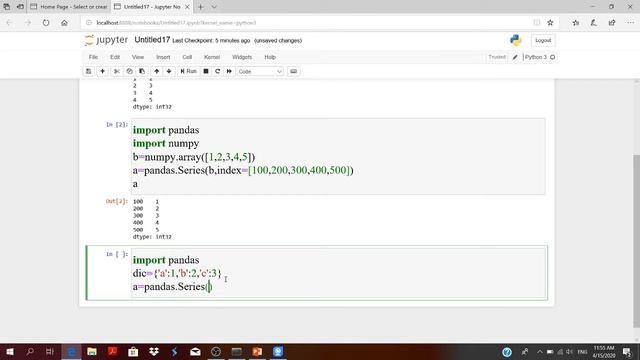Viewport: 640px width, 360px height.
Task: Close the Untitled17 Jupyter tab
Action: point(187,7)
